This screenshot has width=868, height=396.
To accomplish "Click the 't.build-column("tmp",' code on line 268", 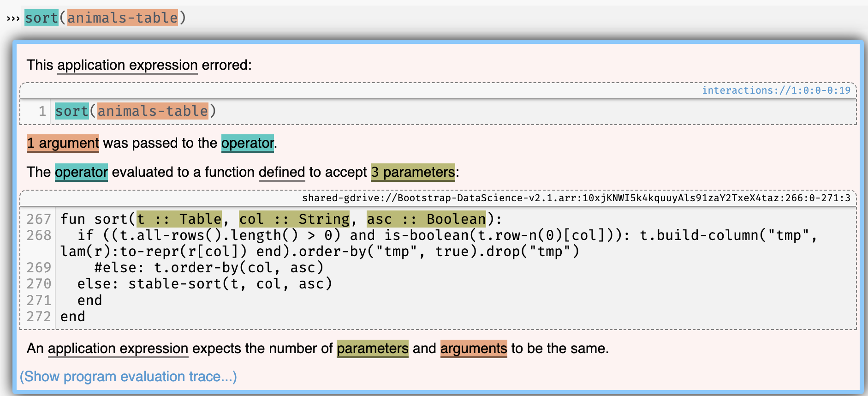I will pyautogui.click(x=729, y=235).
